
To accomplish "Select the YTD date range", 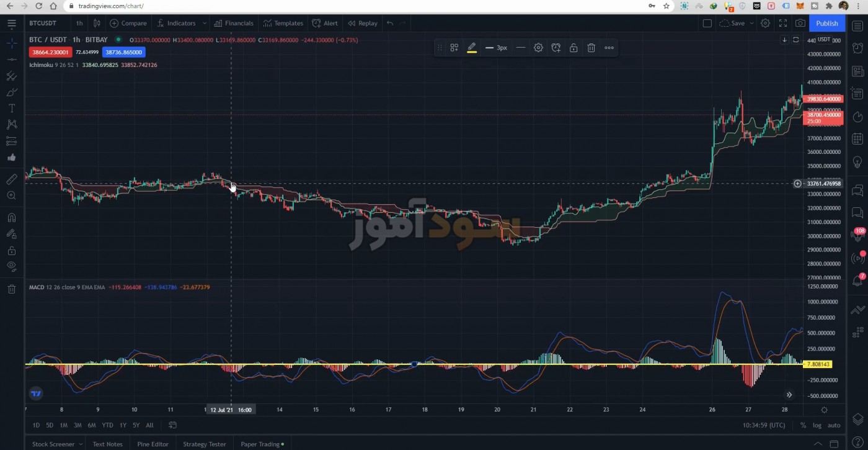I will [107, 425].
